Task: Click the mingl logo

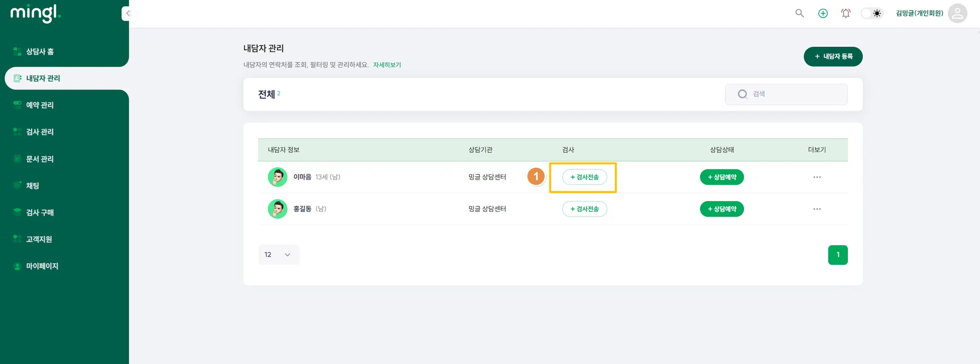Action: point(35,13)
